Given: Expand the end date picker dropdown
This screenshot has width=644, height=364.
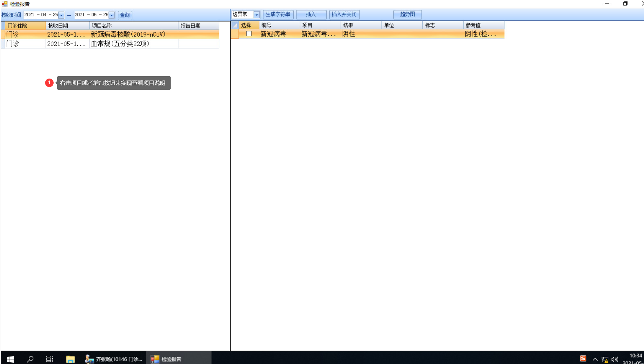Looking at the screenshot, I should click(112, 15).
